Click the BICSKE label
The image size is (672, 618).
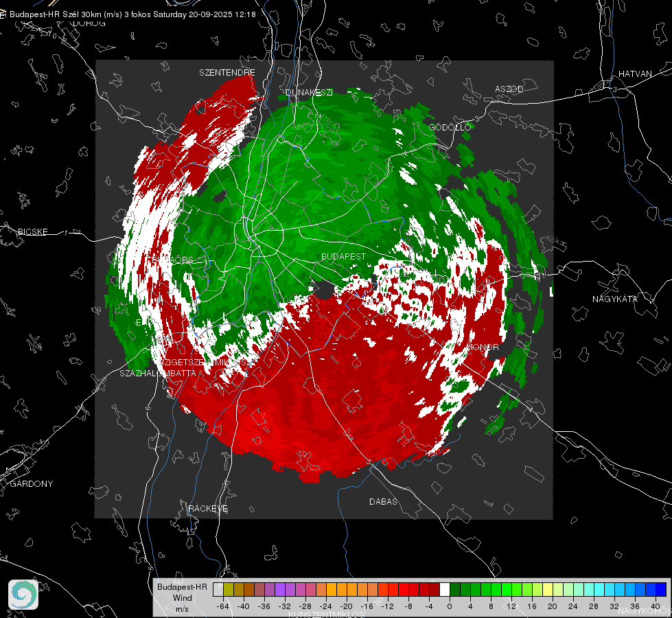[x=32, y=231]
